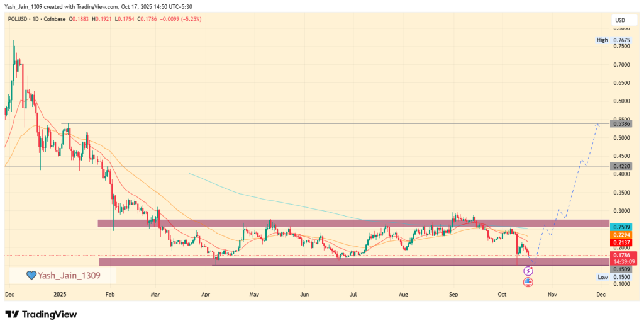Click the Yash_Jain_1309 watermark name
This screenshot has height=328, width=644.
69,275
